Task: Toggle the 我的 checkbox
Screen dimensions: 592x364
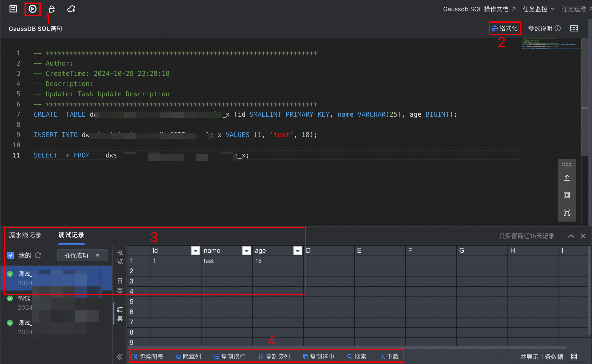Action: [x=11, y=255]
